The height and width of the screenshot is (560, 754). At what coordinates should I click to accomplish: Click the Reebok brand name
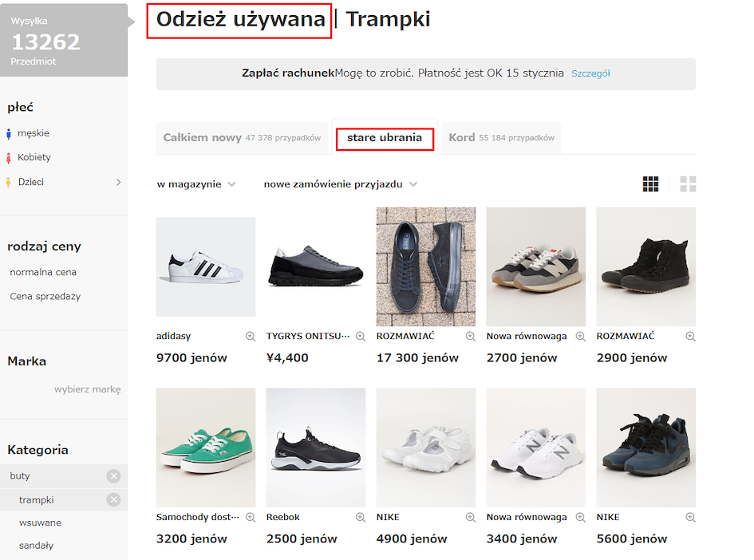pyautogui.click(x=283, y=517)
